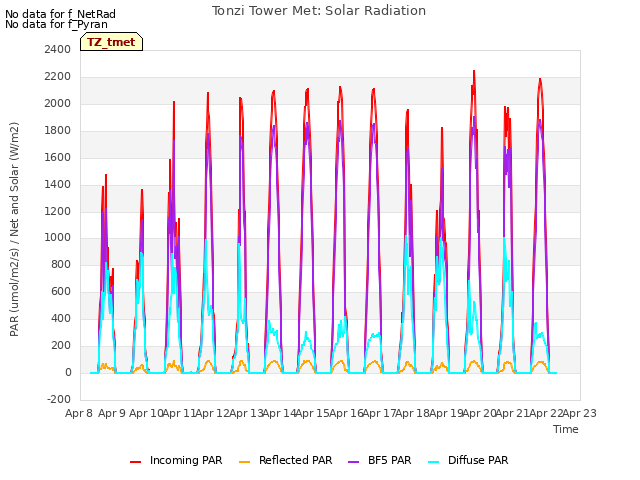Screen dimensions: 640x480
Task: Click the 'No data for f_Pyran' message
Action: (56, 24)
